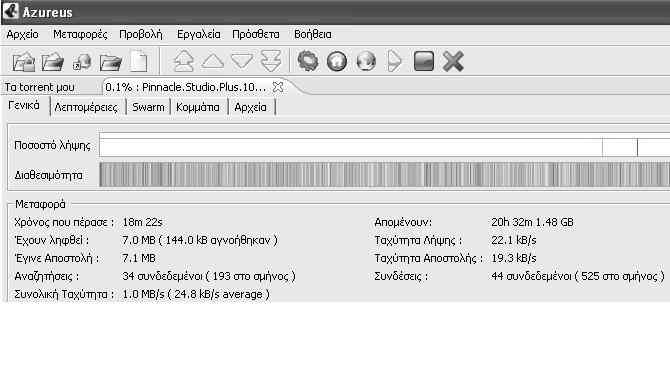This screenshot has width=670, height=384.
Task: Switch to the Αρχεία sub-tab next to Κομμάτια
Action: click(x=250, y=107)
